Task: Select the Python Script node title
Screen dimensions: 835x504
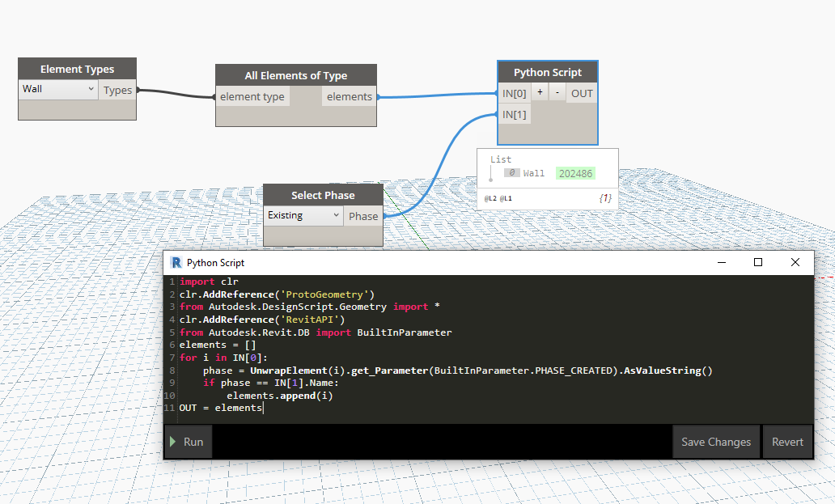Action: click(x=548, y=72)
